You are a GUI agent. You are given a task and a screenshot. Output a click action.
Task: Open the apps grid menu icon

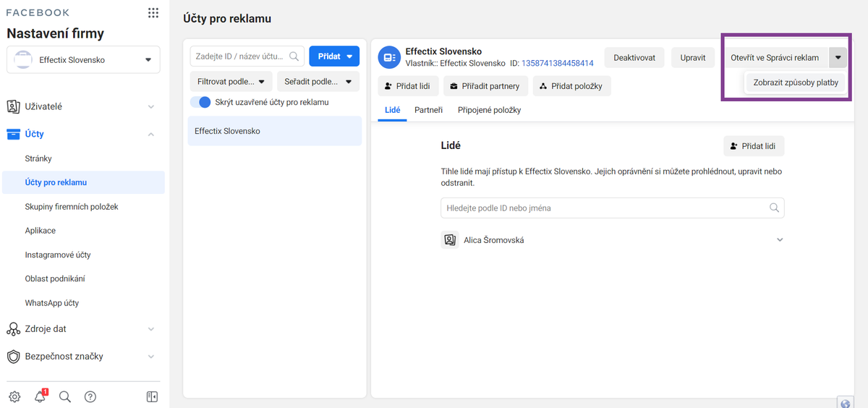point(153,13)
